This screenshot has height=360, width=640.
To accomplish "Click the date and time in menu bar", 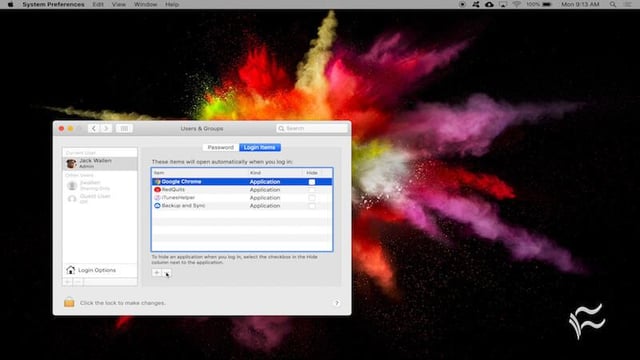I will point(580,4).
